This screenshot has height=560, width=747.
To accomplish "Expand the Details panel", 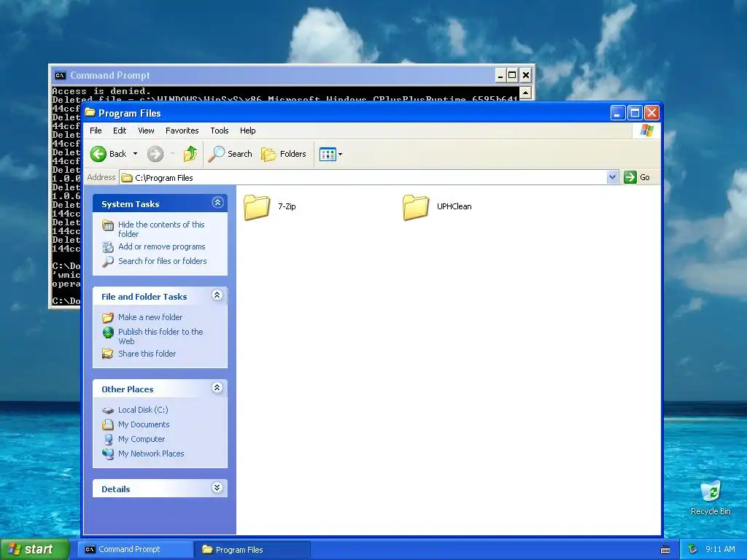I will pyautogui.click(x=217, y=488).
